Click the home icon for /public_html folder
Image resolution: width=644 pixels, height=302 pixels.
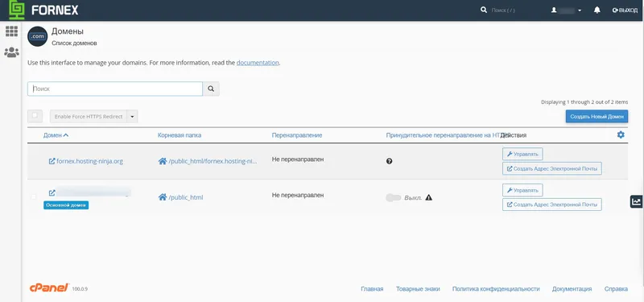point(163,197)
